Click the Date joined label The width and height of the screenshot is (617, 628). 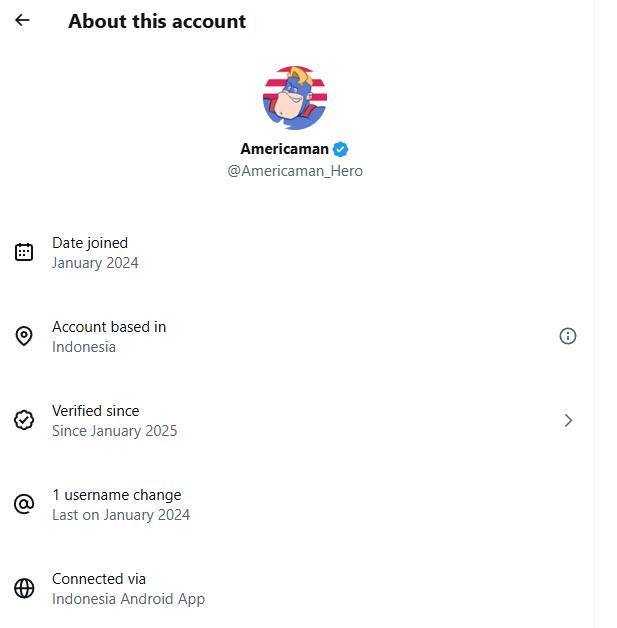tap(90, 243)
